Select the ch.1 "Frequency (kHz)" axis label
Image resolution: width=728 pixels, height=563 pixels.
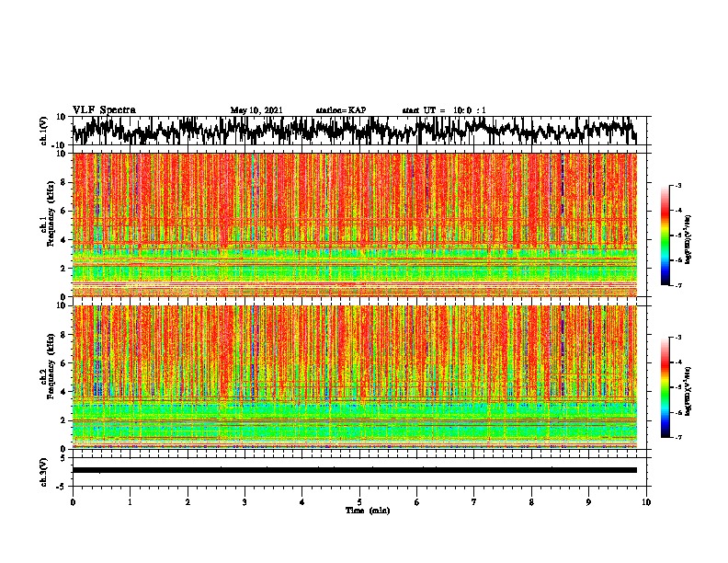coord(51,214)
